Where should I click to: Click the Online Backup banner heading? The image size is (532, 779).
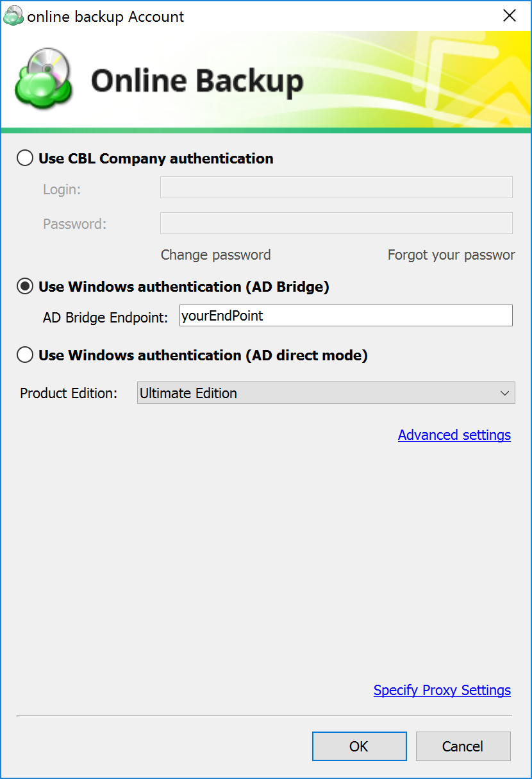click(x=197, y=81)
